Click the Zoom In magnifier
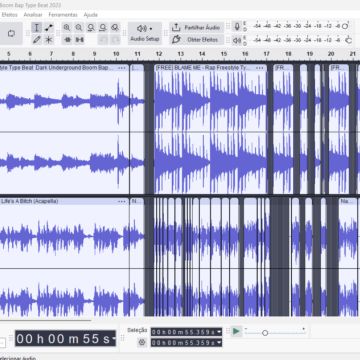360x360 pixels. (x=67, y=28)
